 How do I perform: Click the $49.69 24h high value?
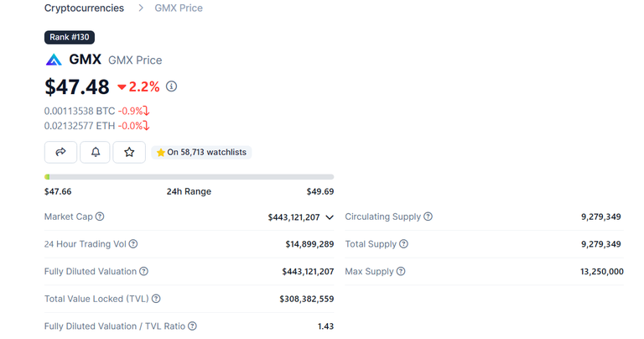pyautogui.click(x=320, y=192)
